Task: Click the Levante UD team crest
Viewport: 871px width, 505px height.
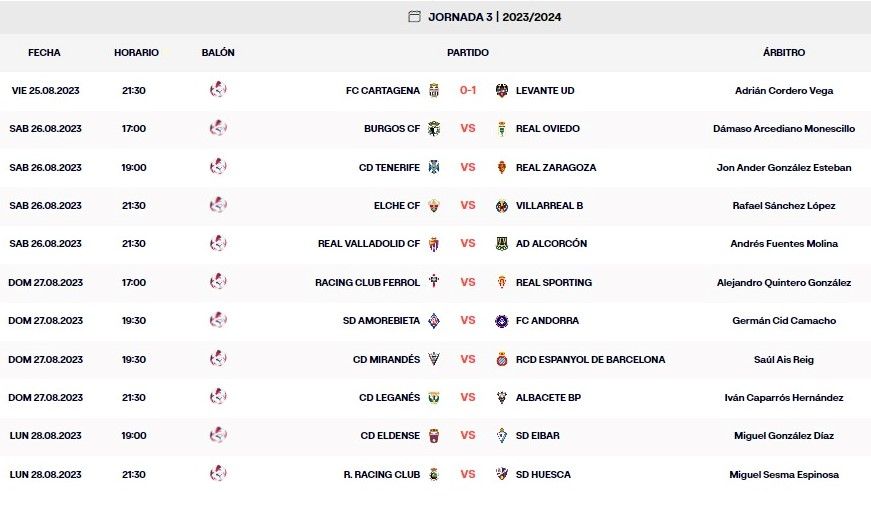Action: pos(502,90)
